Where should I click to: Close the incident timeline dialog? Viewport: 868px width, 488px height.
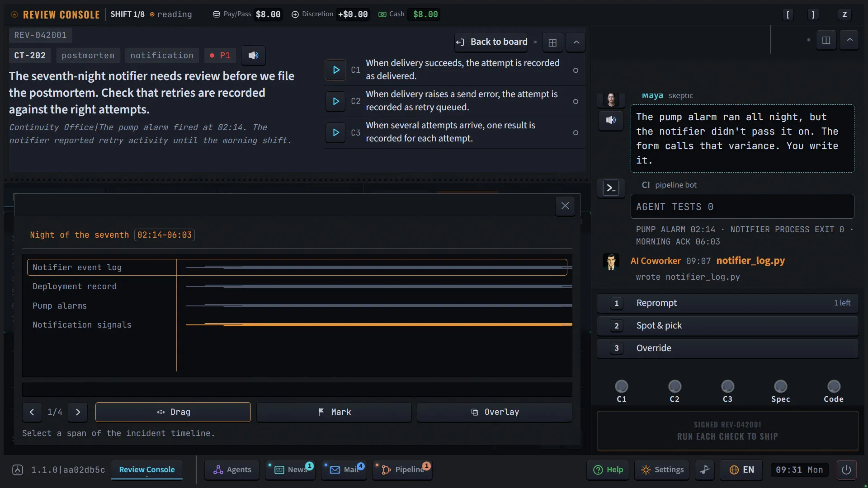[x=565, y=206]
